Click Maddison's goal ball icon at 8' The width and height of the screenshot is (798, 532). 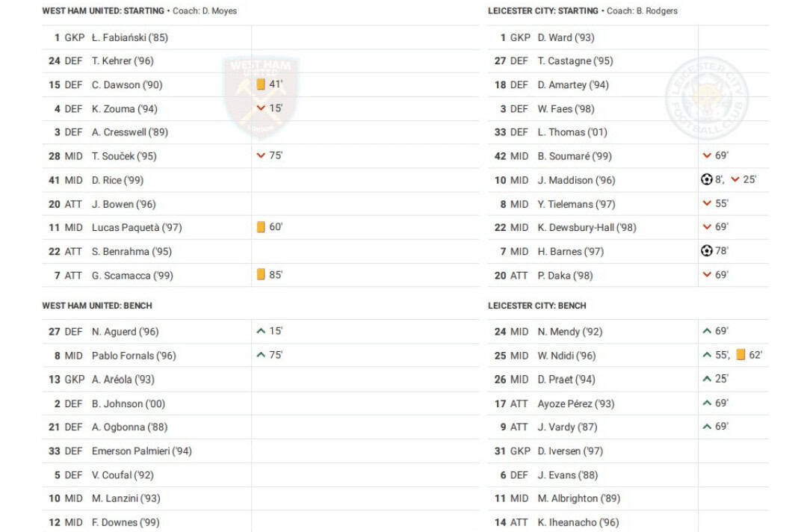707,179
